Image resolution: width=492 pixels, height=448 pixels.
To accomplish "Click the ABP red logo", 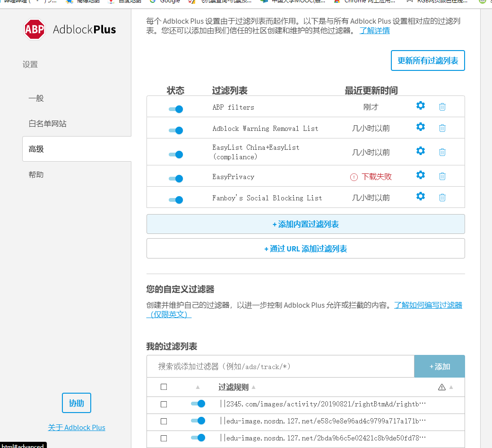I will (35, 29).
